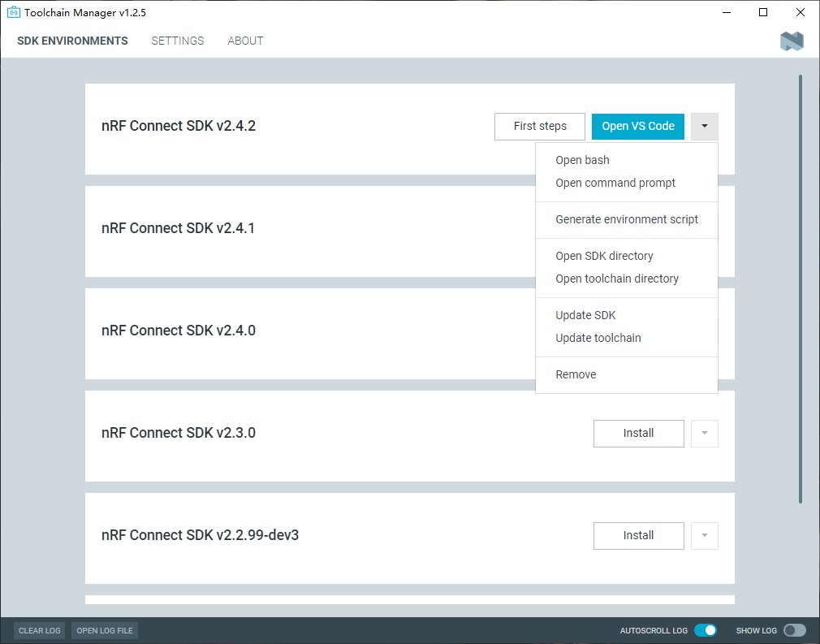820x644 pixels.
Task: Click the vertical scrollbar of the SDK list
Action: point(801,289)
